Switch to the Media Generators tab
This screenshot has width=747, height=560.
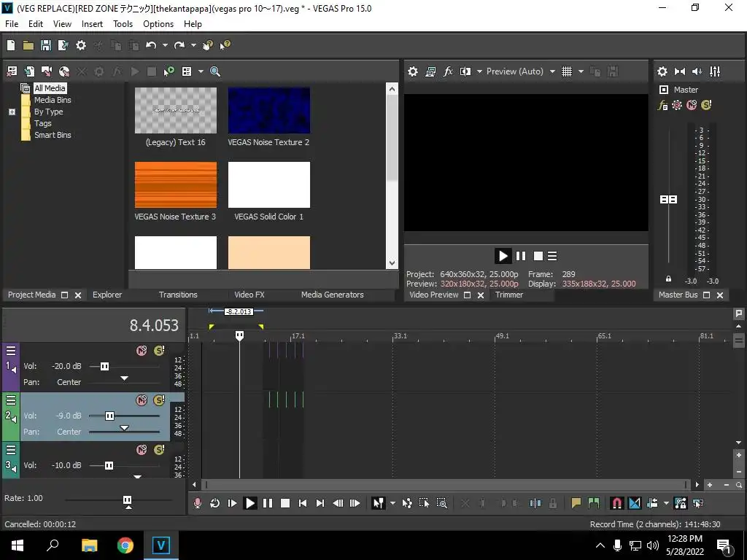pyautogui.click(x=332, y=295)
